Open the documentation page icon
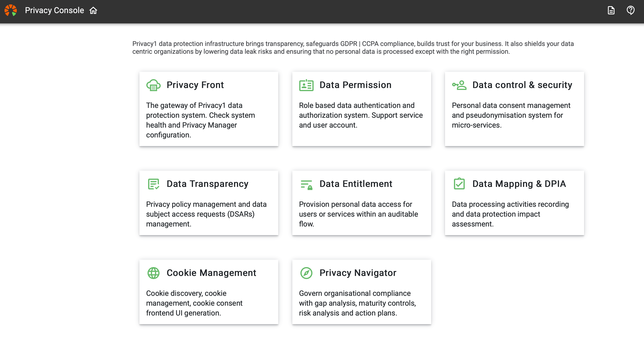Screen dimensions: 644x350 click(611, 10)
